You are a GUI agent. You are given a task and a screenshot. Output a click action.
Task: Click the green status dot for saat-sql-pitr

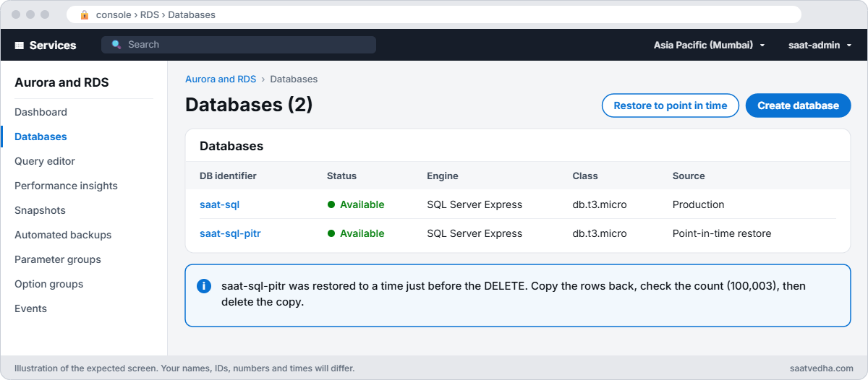[331, 233]
